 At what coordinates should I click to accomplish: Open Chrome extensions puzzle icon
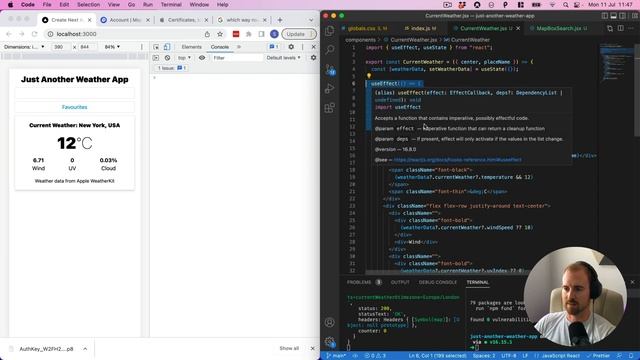pos(249,34)
